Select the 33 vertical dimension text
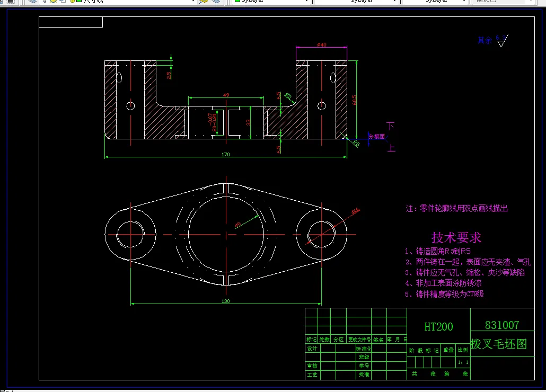The height and width of the screenshot is (392, 546). click(x=248, y=122)
